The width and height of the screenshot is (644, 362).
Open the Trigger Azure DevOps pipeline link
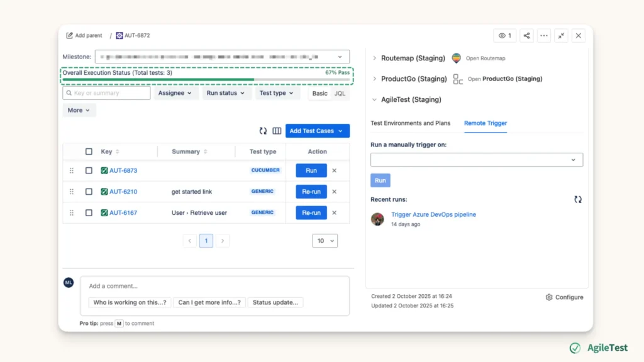433,215
